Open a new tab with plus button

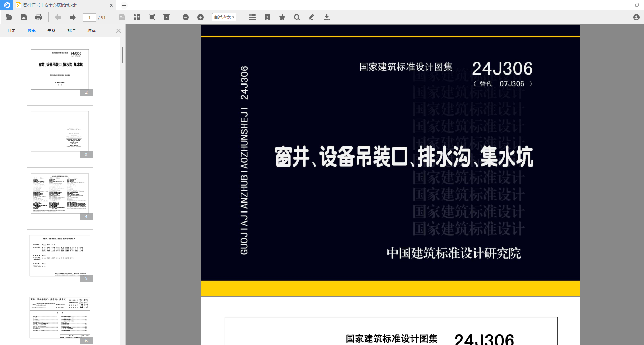click(x=124, y=5)
